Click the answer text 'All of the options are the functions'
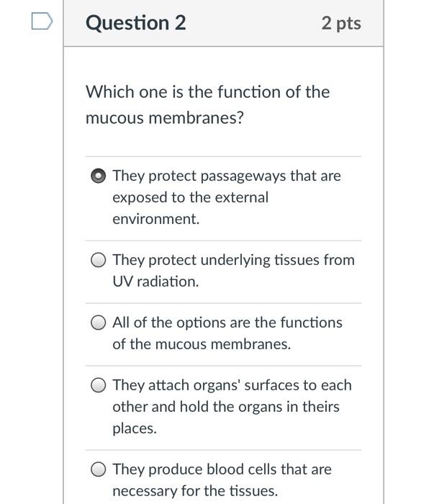This screenshot has height=504, width=447. tap(227, 323)
